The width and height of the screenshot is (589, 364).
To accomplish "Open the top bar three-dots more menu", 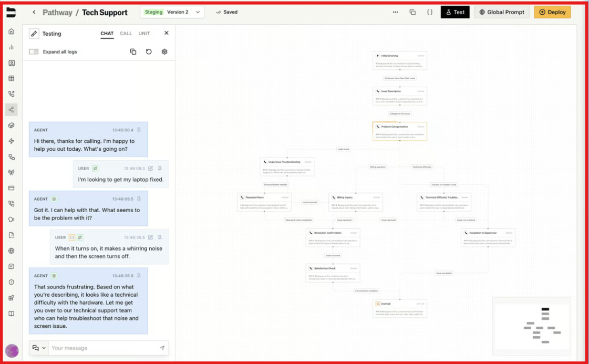I will click(395, 12).
